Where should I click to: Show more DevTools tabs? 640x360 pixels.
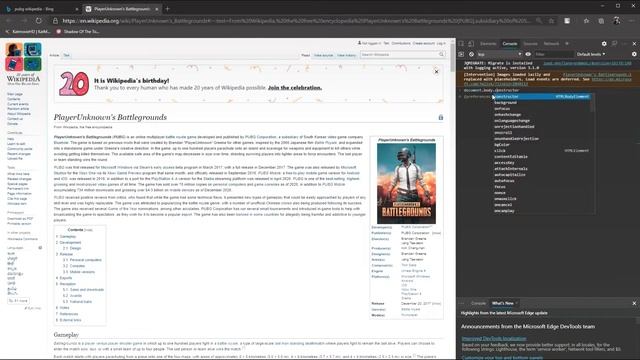(x=567, y=44)
